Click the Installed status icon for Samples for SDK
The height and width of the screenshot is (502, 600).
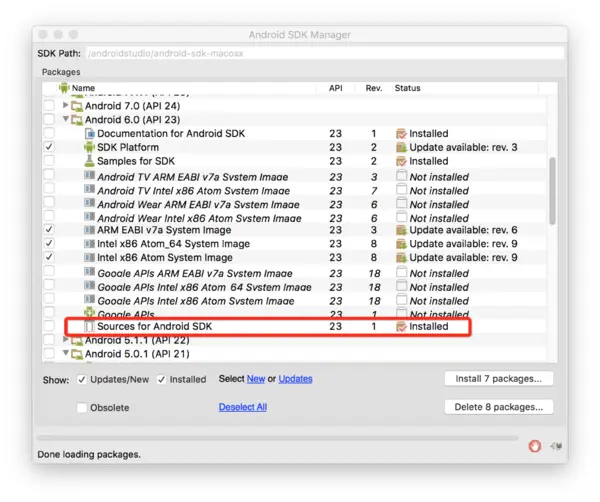[x=401, y=161]
